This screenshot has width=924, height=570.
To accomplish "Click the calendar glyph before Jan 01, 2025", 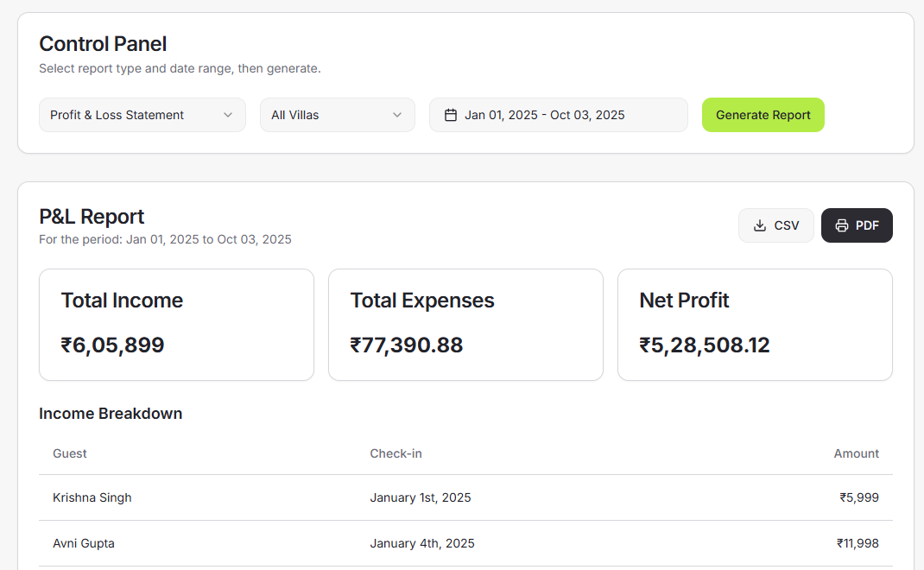I will (x=453, y=114).
